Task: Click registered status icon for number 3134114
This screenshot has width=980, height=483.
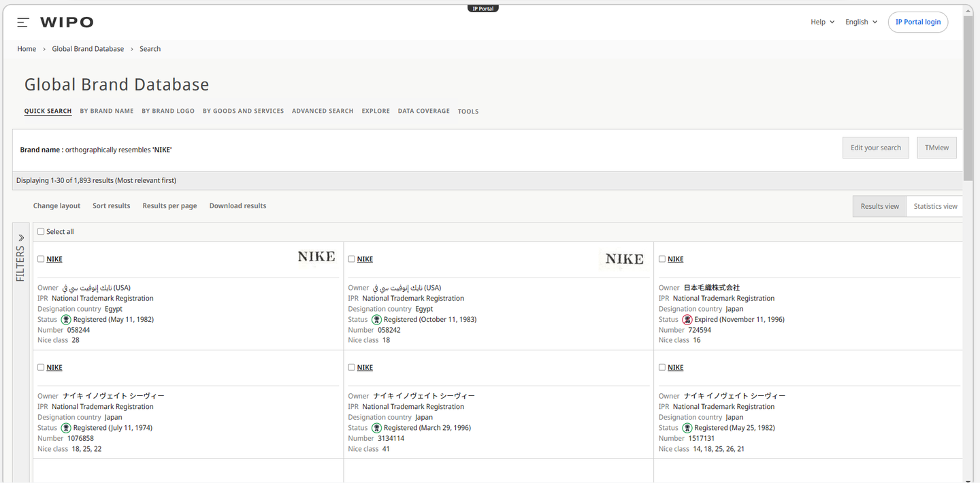Action: [x=376, y=428]
